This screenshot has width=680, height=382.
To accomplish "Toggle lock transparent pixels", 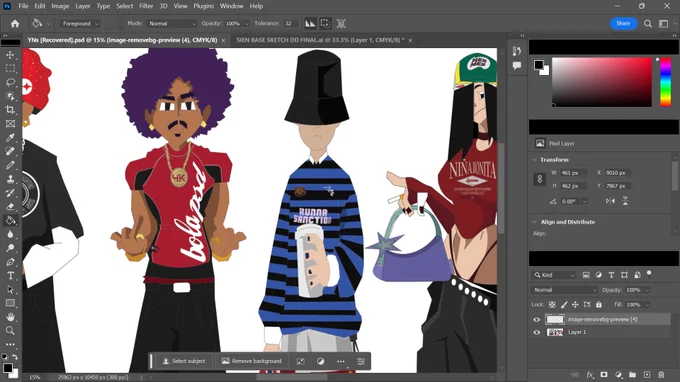I will 552,305.
